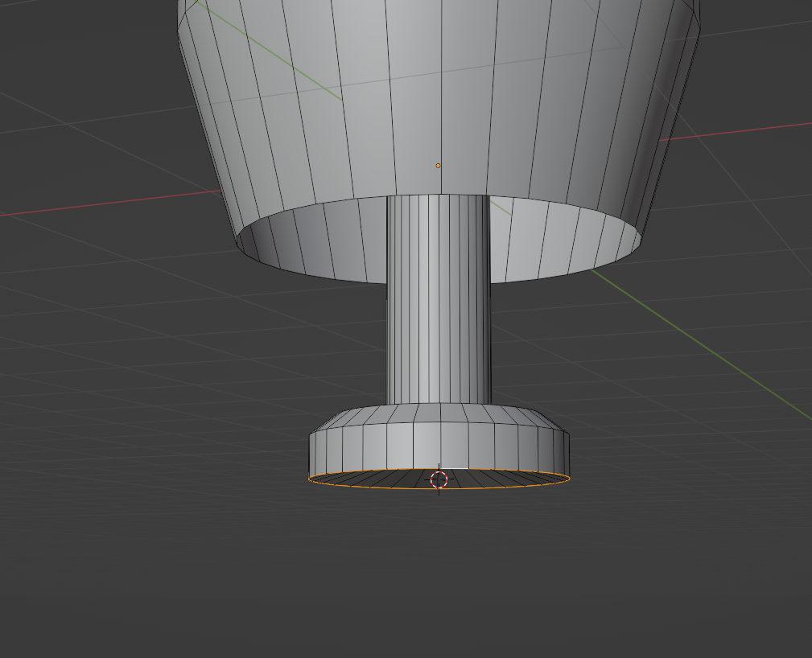Click the thin cylindrical stem of the model
The image size is (812, 658).
pyautogui.click(x=439, y=300)
